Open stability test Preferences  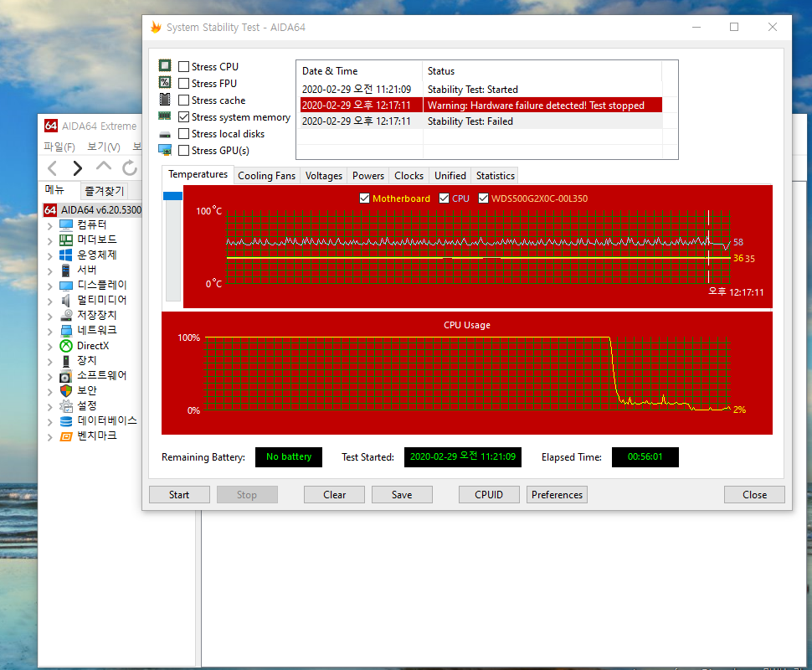pyautogui.click(x=557, y=495)
